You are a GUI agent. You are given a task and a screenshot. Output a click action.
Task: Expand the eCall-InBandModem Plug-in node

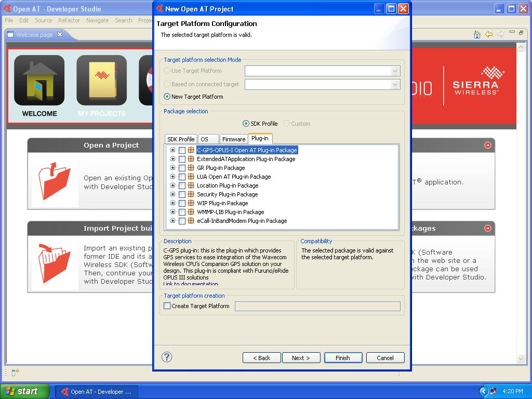172,220
